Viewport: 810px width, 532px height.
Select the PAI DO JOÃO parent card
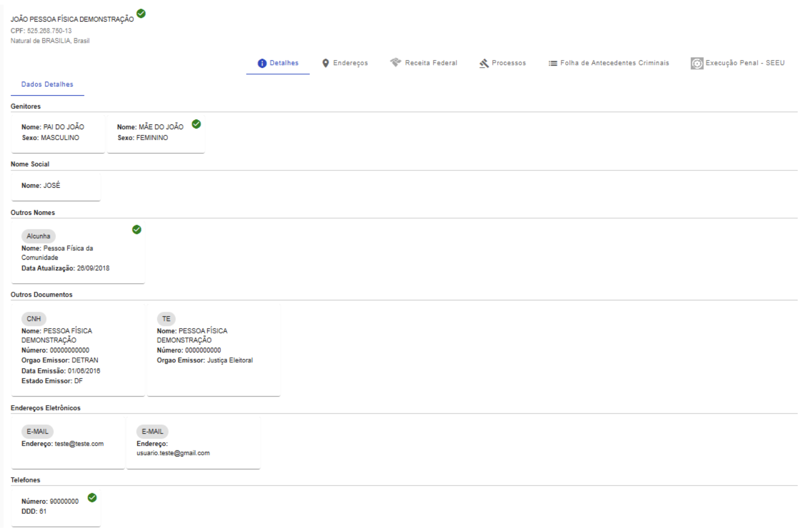click(58, 133)
